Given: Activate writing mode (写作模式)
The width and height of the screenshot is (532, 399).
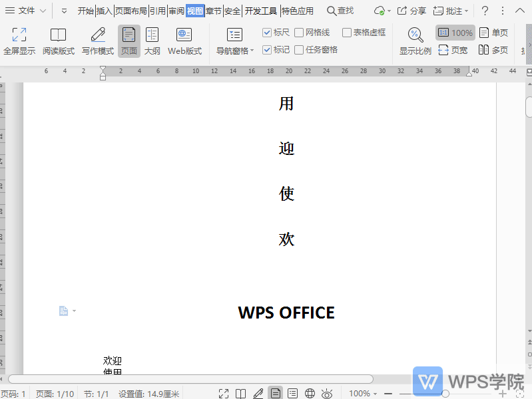Looking at the screenshot, I should click(98, 41).
